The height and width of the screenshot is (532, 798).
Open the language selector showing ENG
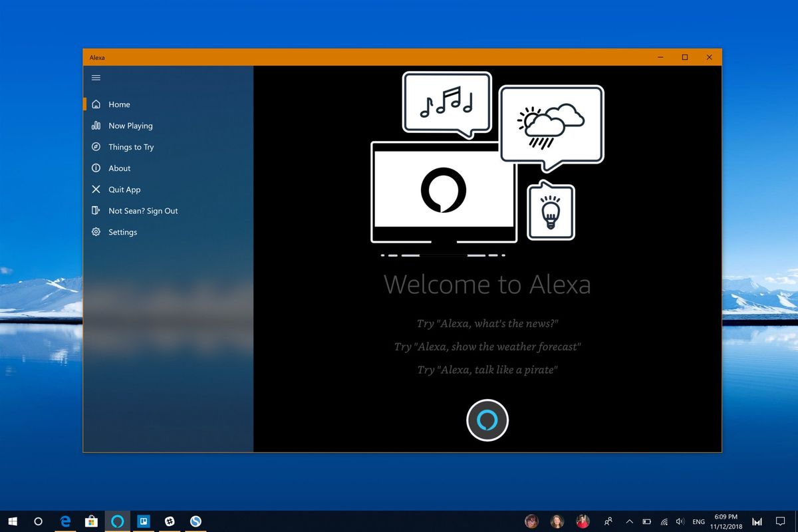click(698, 521)
